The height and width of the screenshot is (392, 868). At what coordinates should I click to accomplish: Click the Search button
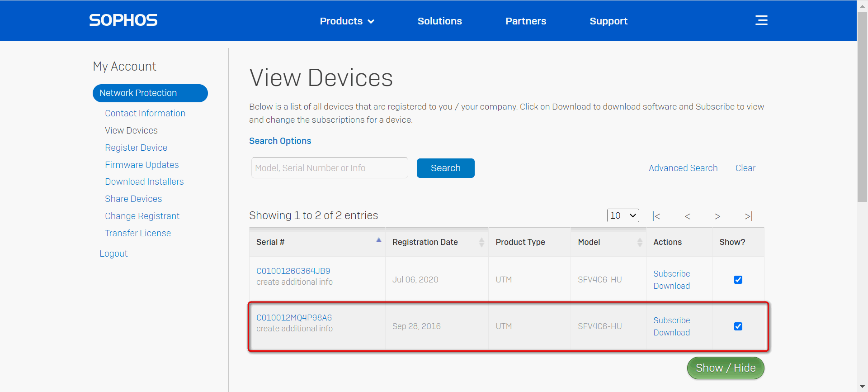[445, 168]
